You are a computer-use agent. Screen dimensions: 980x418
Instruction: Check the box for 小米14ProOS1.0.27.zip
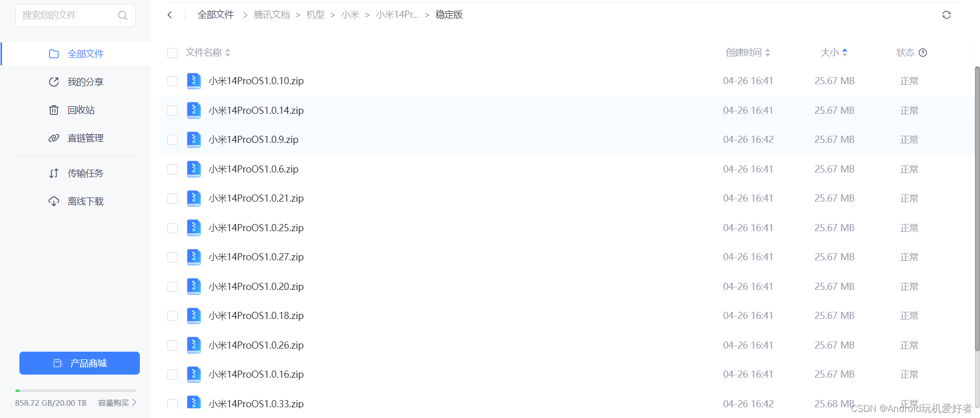pyautogui.click(x=173, y=257)
